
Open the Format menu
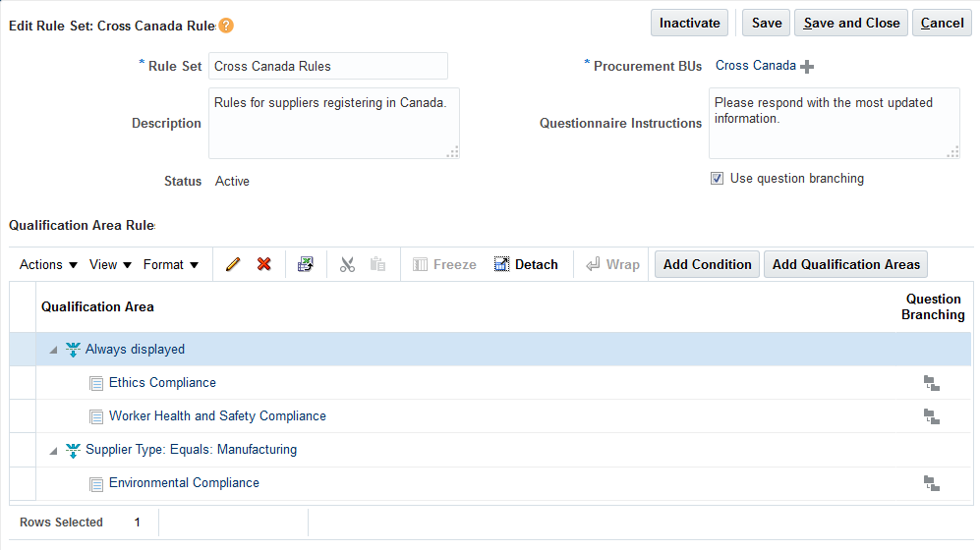[x=171, y=264]
